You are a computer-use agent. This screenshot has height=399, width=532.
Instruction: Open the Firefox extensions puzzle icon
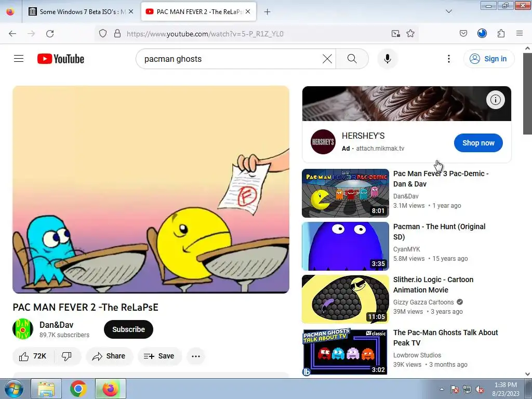click(x=501, y=34)
